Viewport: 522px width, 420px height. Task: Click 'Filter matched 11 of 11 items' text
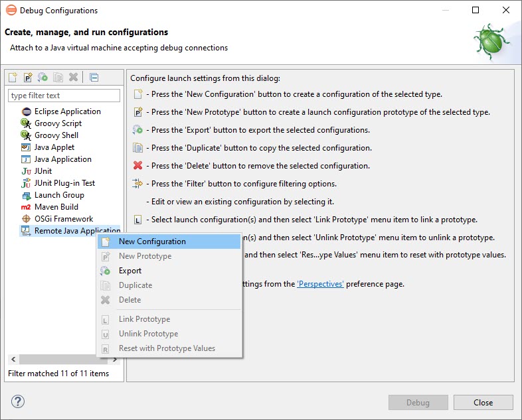(58, 374)
